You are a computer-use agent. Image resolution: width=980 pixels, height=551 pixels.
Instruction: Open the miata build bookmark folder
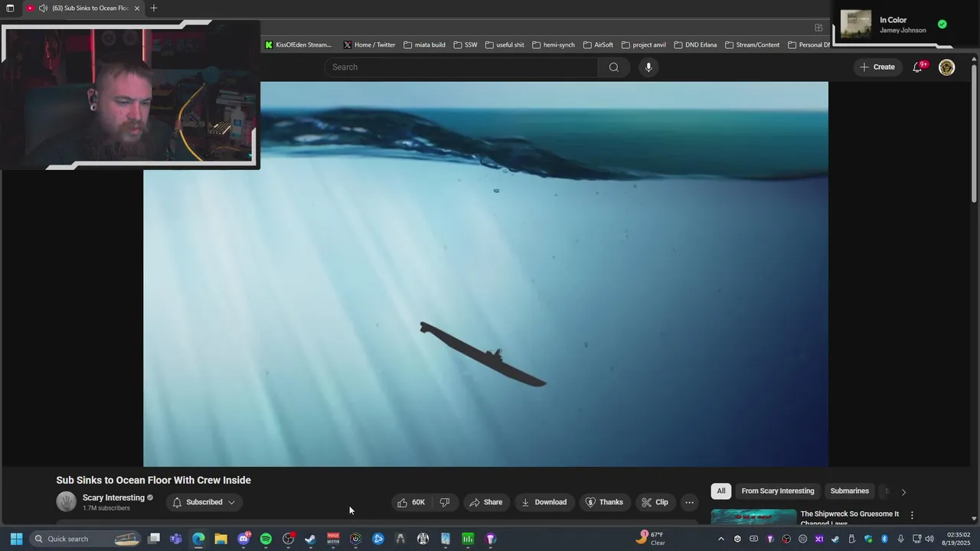[424, 45]
